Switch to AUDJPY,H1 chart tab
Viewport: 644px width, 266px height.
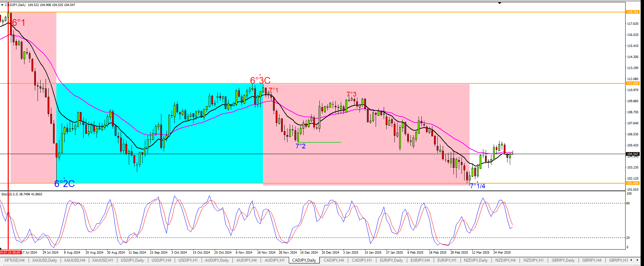tap(274, 260)
